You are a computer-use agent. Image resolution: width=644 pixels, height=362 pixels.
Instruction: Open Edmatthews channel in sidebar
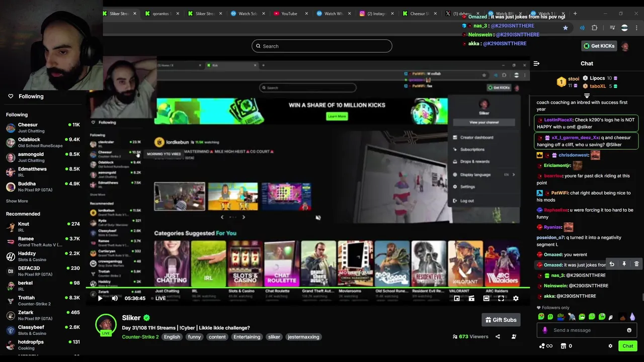coord(43,172)
